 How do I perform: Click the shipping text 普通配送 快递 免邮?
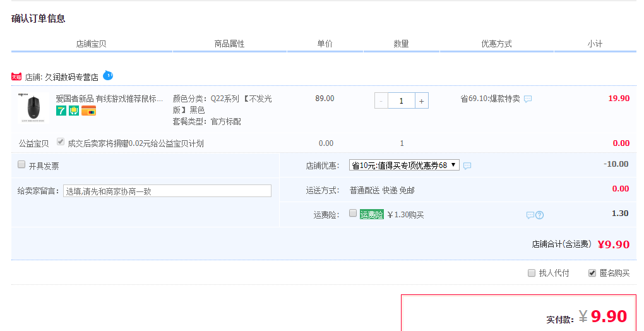382,191
